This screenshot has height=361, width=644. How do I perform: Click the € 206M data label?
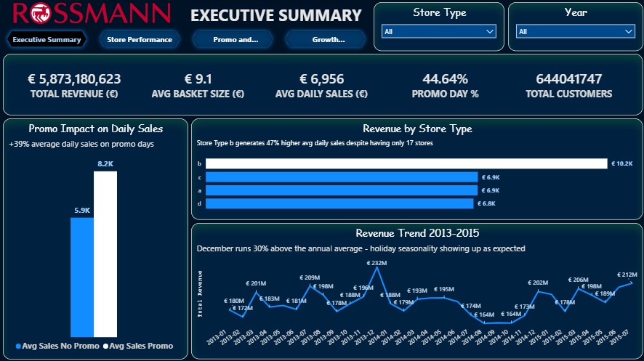click(579, 280)
